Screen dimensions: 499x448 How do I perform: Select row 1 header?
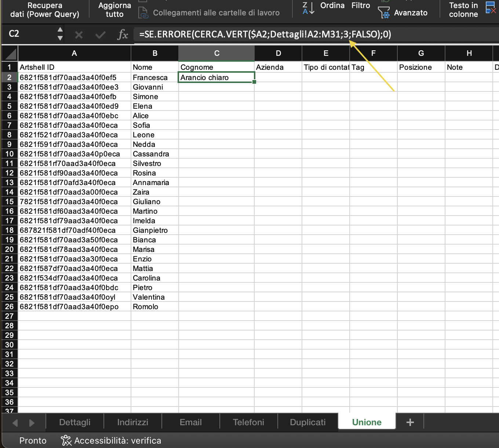(x=10, y=67)
